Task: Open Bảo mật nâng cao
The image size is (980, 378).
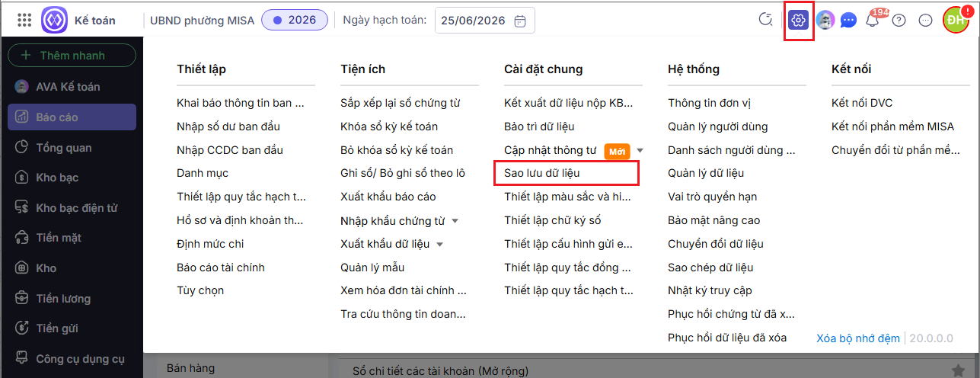Action: (x=713, y=220)
